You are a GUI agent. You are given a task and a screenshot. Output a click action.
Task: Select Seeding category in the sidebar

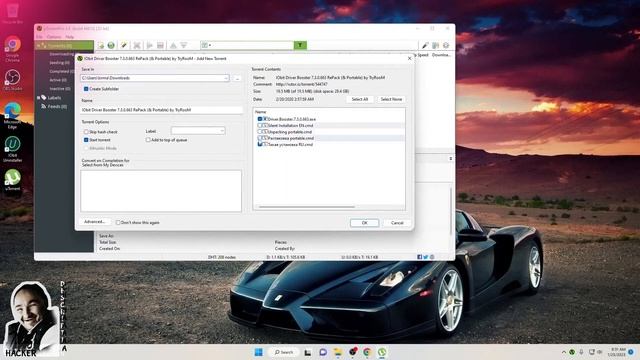60,62
